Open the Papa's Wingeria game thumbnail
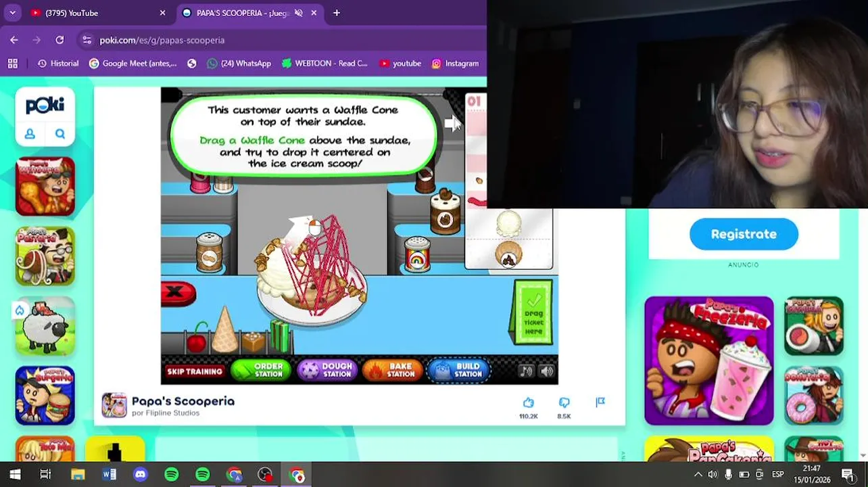This screenshot has height=487, width=868. pyautogui.click(x=45, y=187)
